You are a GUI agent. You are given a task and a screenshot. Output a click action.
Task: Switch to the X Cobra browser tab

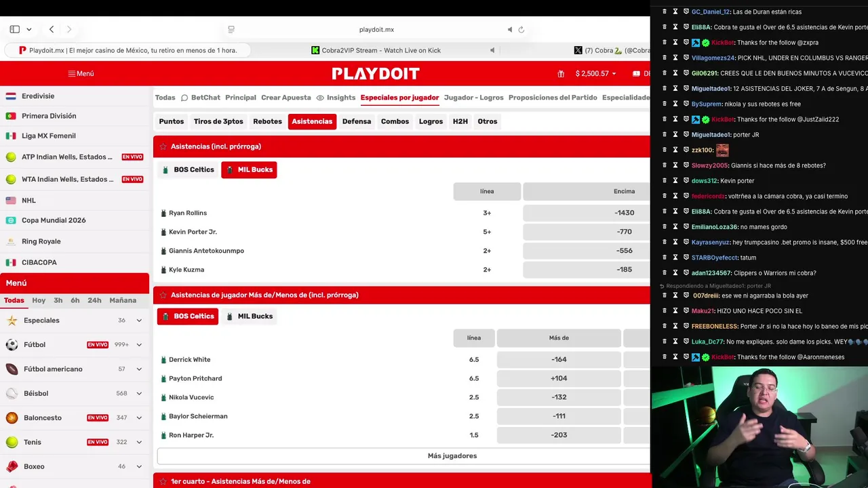click(x=610, y=50)
